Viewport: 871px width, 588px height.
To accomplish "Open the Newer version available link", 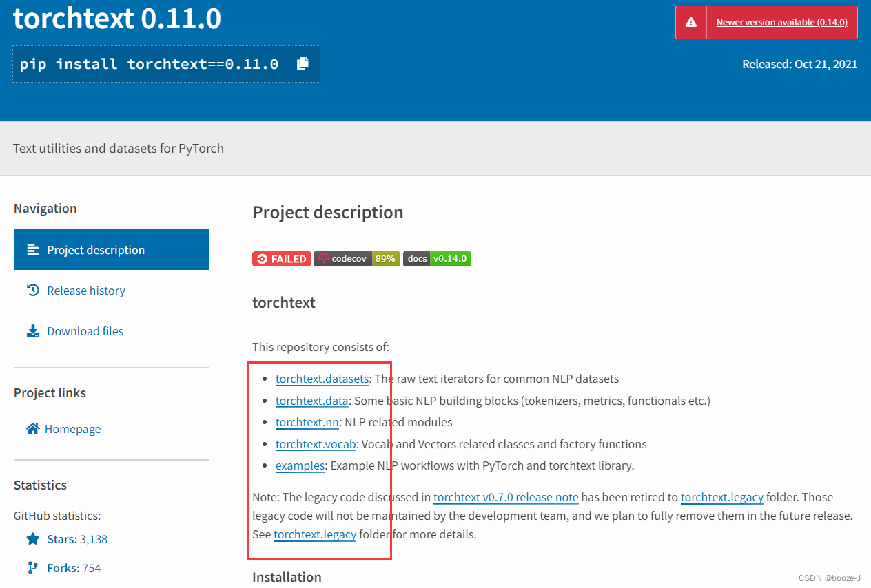I will click(x=781, y=21).
